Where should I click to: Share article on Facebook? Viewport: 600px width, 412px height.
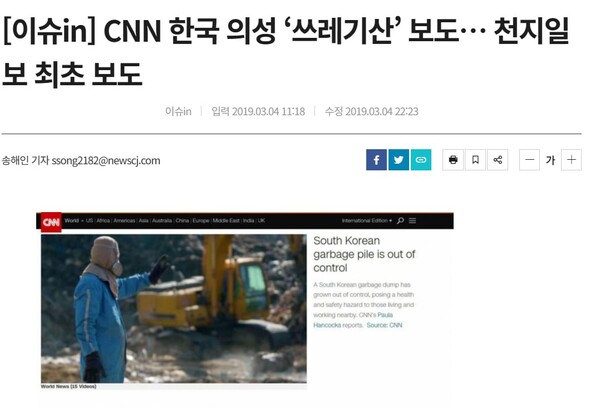(376, 160)
